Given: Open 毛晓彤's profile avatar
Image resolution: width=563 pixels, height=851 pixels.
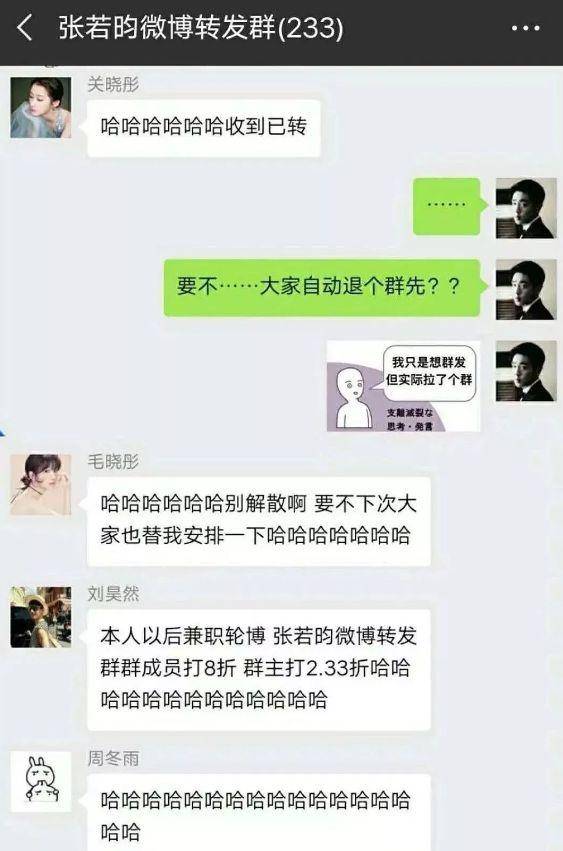Looking at the screenshot, I should [41, 485].
